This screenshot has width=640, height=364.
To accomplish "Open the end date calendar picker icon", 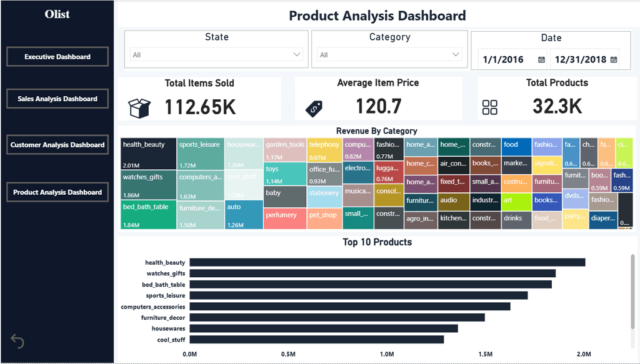I will pyautogui.click(x=614, y=59).
